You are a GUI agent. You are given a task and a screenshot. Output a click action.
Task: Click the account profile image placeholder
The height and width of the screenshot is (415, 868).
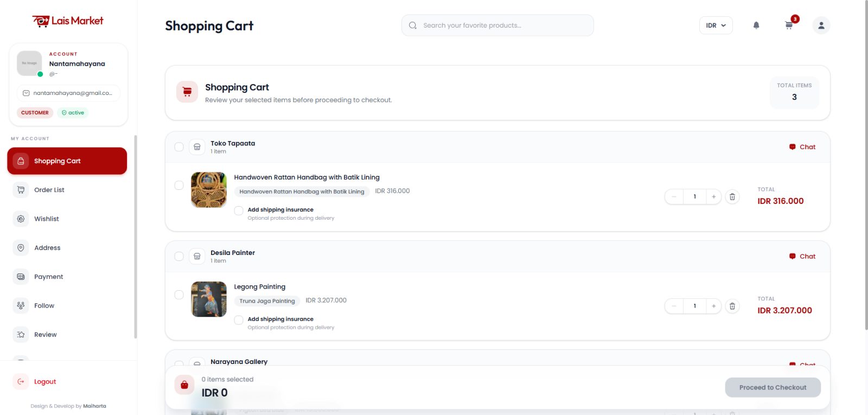(x=29, y=63)
